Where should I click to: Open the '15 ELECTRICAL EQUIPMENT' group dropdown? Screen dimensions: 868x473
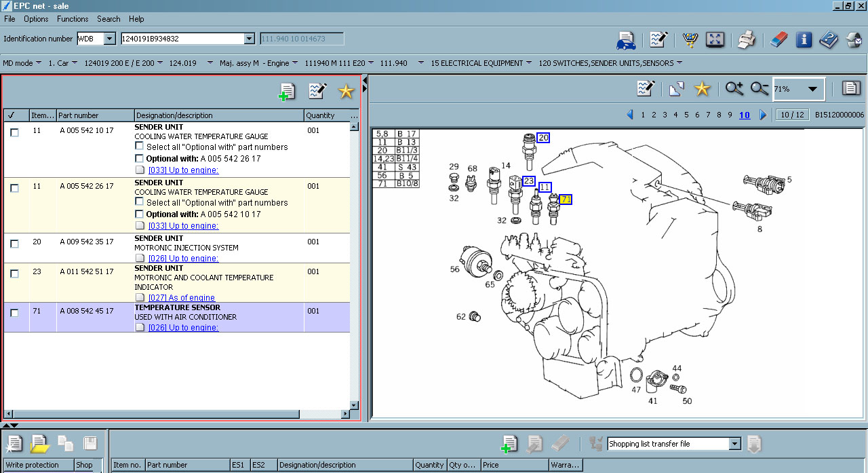click(528, 63)
